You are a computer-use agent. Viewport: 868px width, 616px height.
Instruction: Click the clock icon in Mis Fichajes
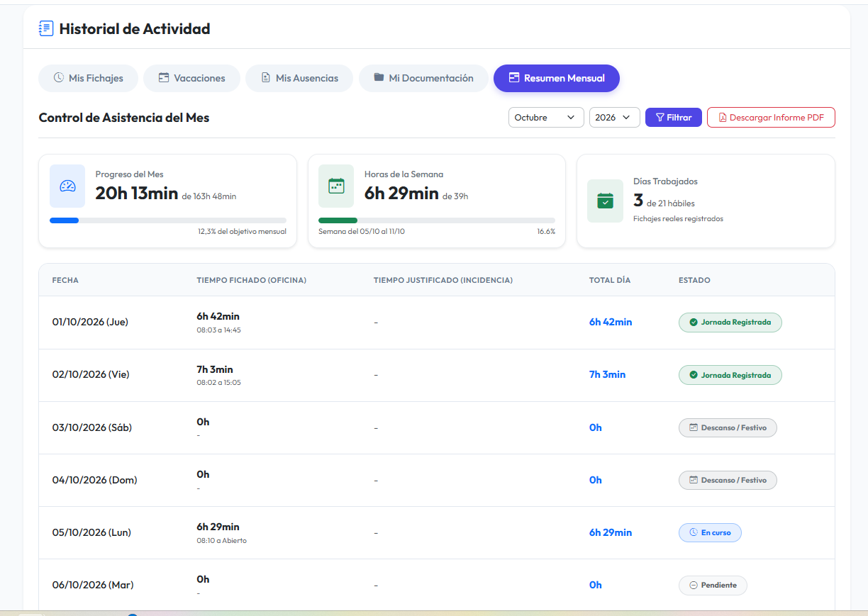point(59,78)
